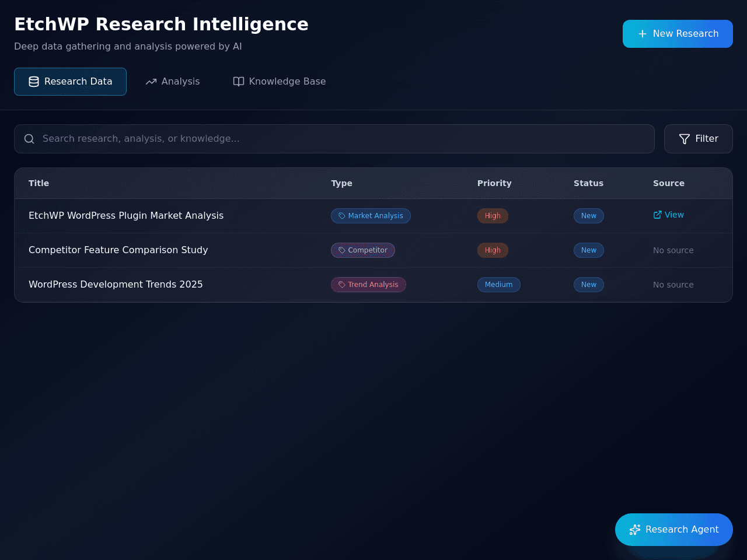This screenshot has height=560, width=747.
Task: Click the Status column header
Action: pos(588,183)
